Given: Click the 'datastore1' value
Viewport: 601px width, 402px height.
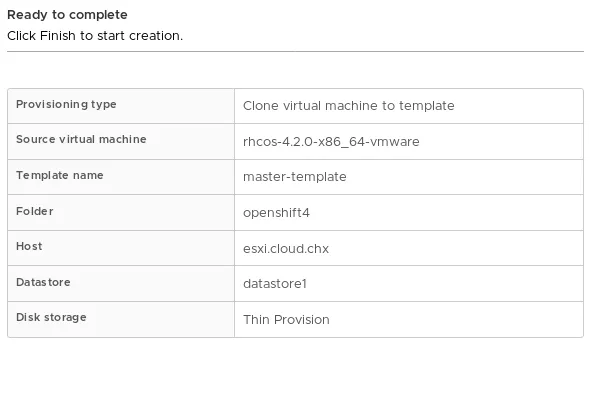Looking at the screenshot, I should [274, 284].
